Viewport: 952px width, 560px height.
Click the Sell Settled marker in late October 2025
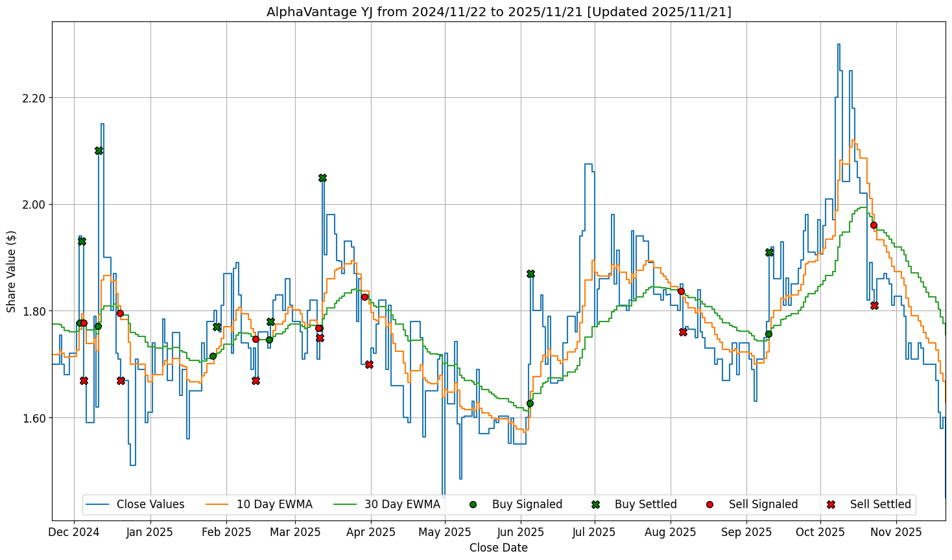point(874,305)
